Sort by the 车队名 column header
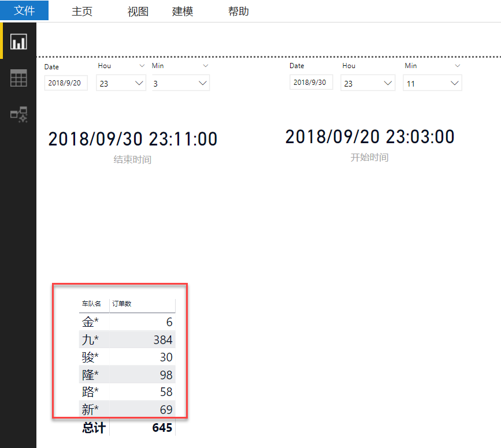This screenshot has height=448, width=501. (x=91, y=304)
